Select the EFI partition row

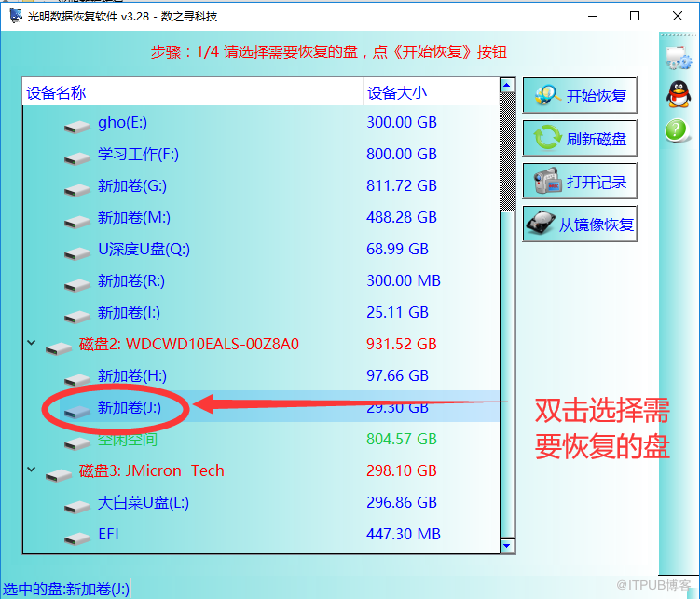(261, 534)
